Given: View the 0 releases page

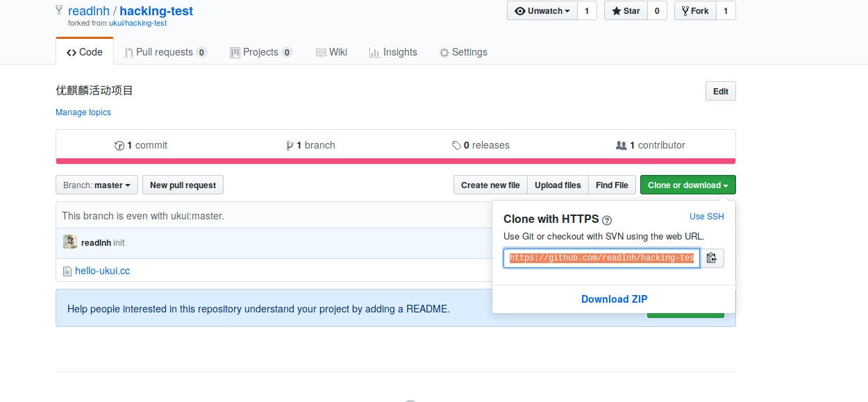Looking at the screenshot, I should [x=481, y=145].
